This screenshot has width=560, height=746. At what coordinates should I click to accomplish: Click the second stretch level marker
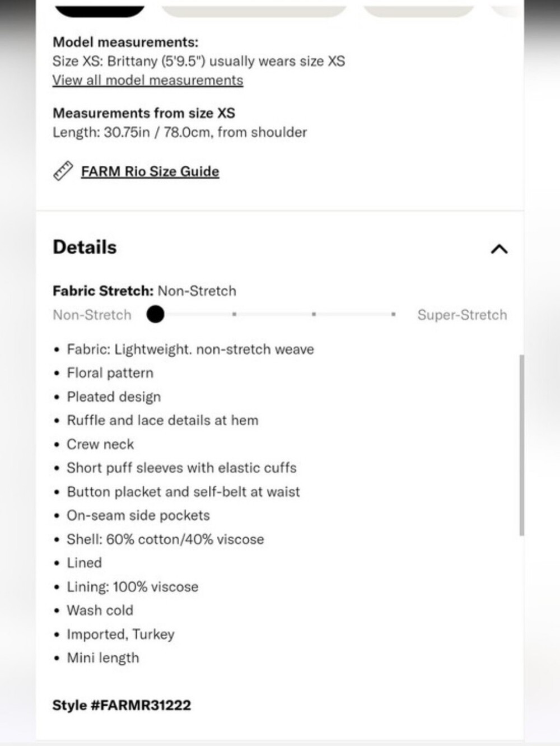234,314
